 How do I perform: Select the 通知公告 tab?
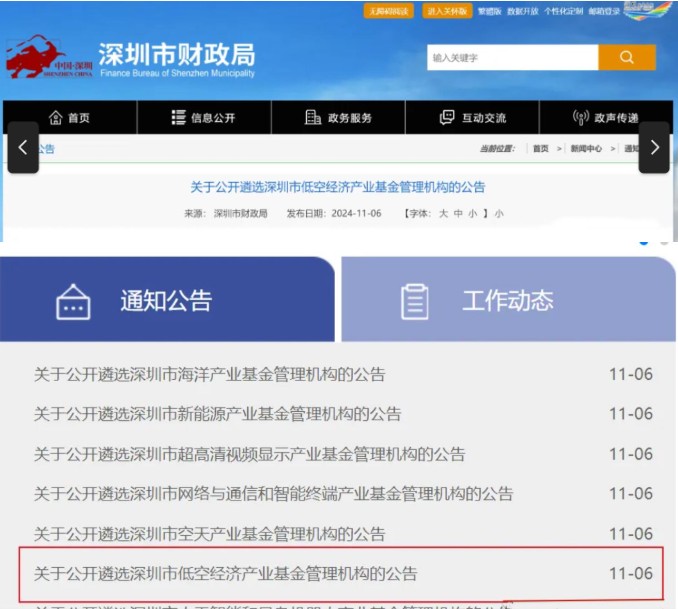click(x=166, y=300)
